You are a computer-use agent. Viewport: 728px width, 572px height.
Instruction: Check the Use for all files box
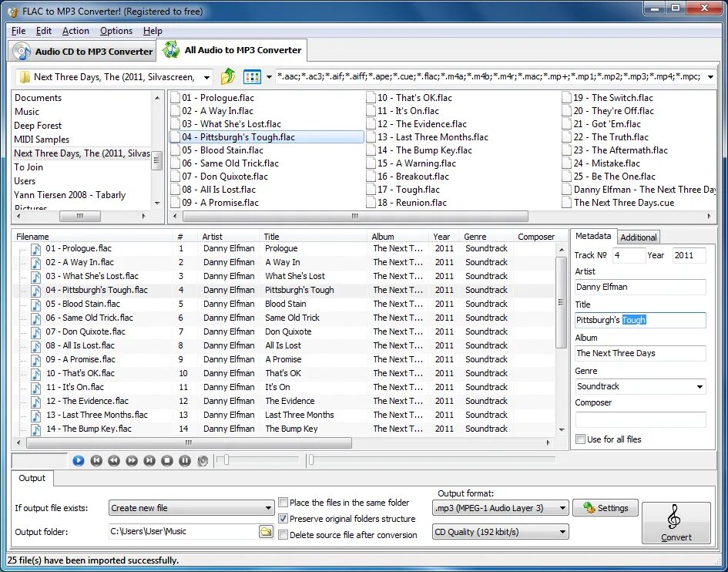580,439
